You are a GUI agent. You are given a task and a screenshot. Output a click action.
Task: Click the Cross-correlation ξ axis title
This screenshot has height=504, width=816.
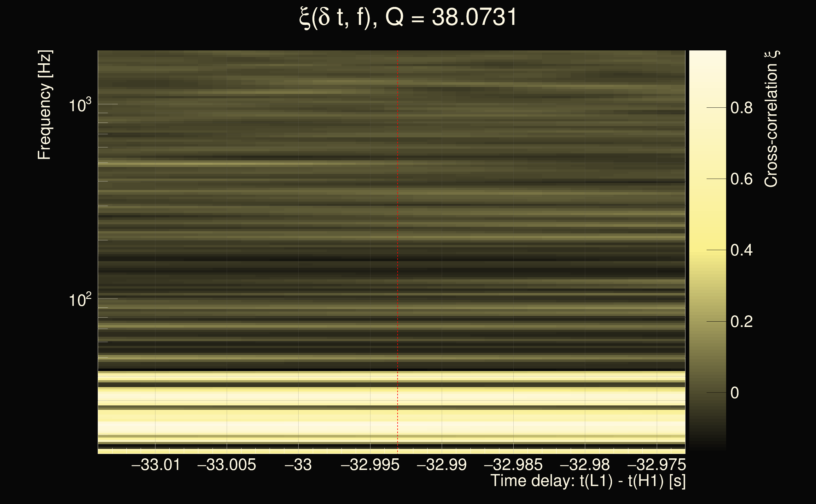pos(771,119)
